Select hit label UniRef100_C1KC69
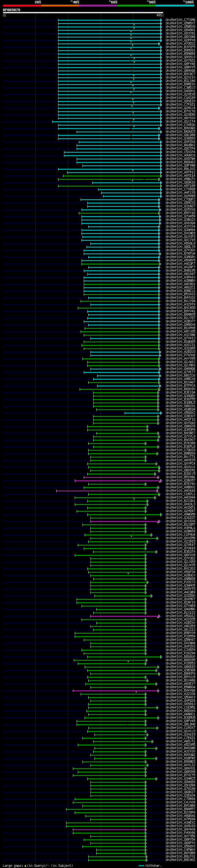 [180, 98]
